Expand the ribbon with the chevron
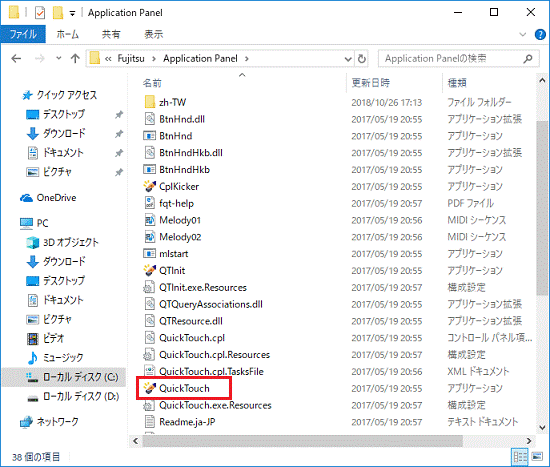This screenshot has width=550, height=467. pos(523,34)
